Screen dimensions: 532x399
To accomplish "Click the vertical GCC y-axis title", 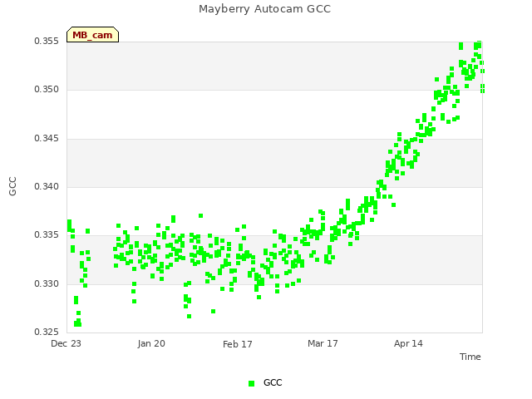I will [12, 186].
